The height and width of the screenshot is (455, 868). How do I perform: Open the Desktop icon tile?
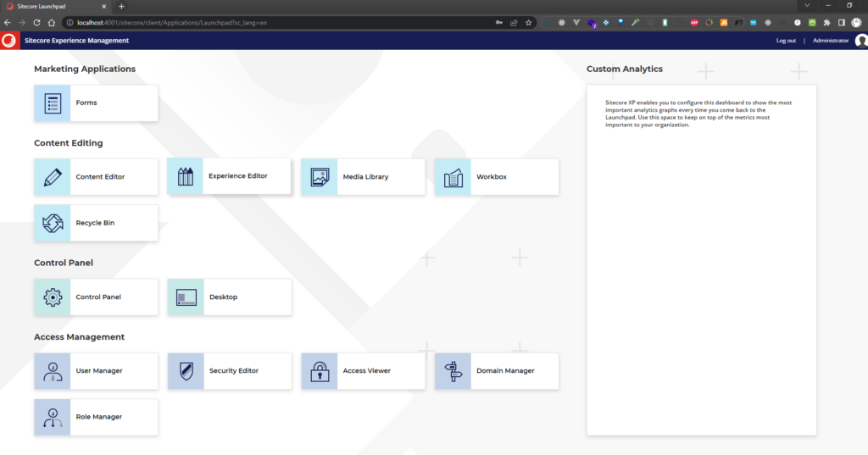(186, 297)
